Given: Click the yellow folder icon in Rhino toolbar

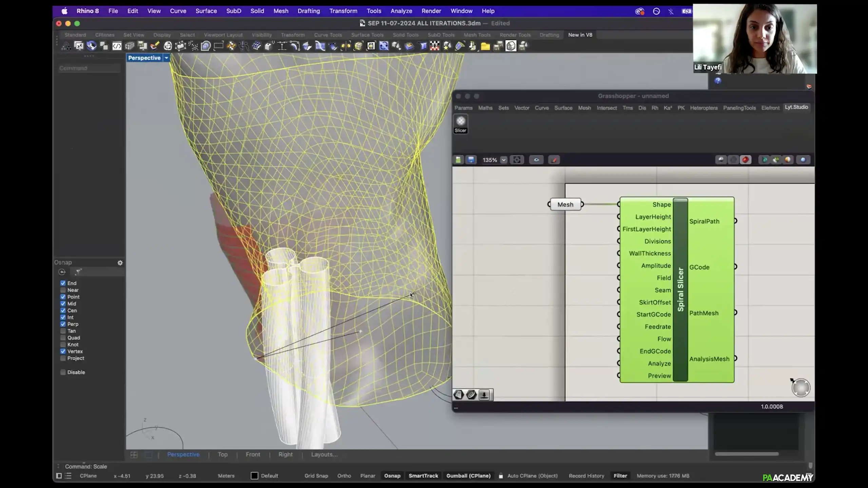Looking at the screenshot, I should (x=485, y=46).
